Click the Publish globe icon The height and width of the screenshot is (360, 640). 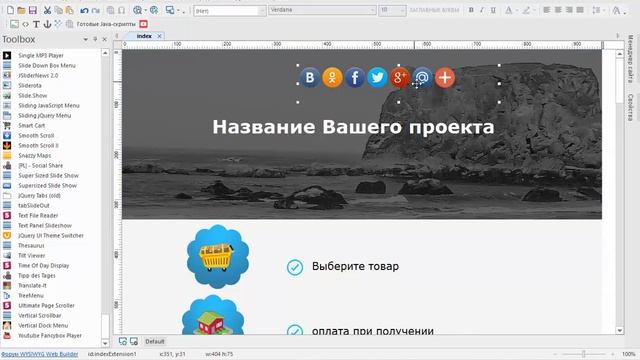click(154, 10)
